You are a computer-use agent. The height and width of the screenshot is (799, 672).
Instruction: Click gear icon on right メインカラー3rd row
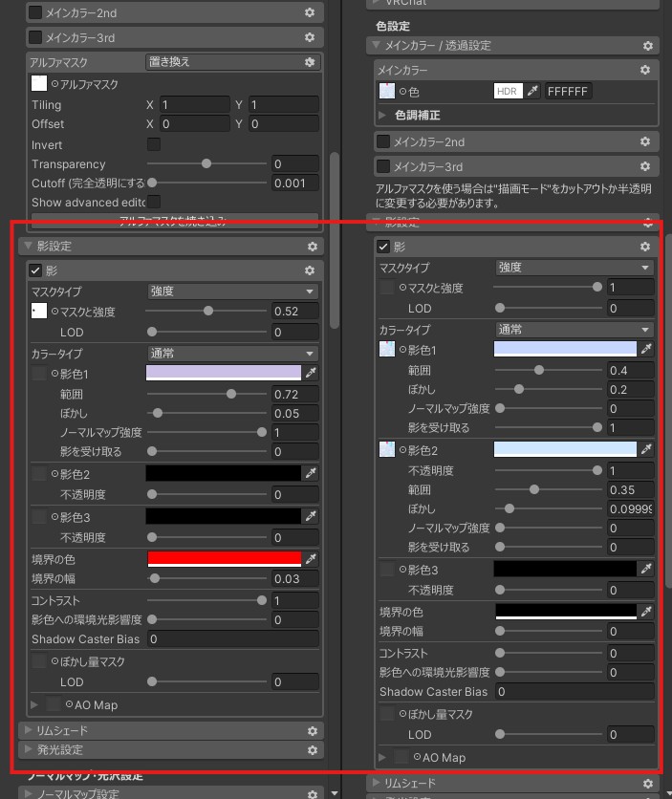pos(648,167)
